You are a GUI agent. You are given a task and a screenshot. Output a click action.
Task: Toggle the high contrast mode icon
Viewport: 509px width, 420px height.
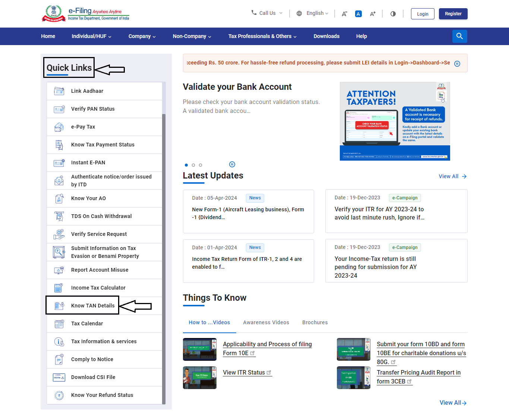(x=393, y=14)
